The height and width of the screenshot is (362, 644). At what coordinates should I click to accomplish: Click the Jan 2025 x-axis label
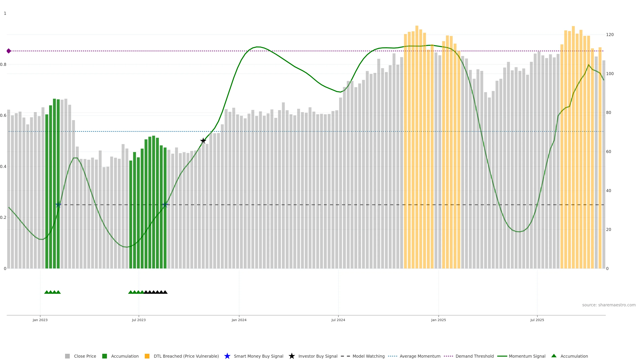pyautogui.click(x=438, y=320)
